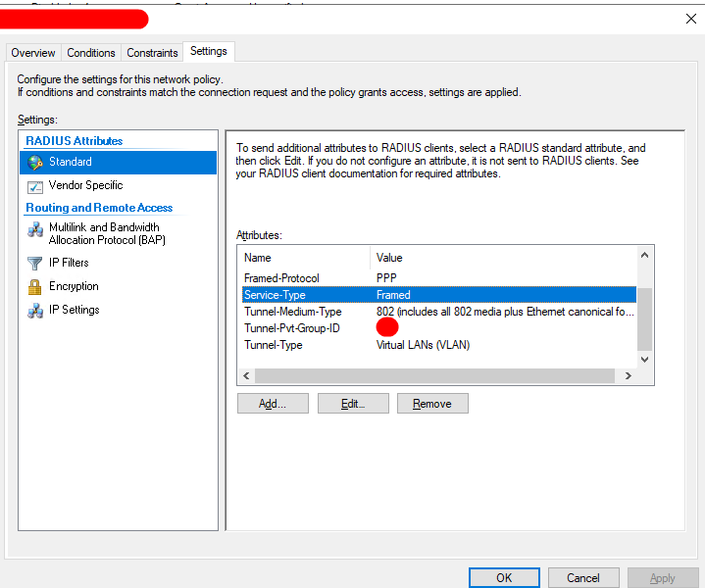The height and width of the screenshot is (588, 705).
Task: Cancel the network policy dialog
Action: point(583,577)
